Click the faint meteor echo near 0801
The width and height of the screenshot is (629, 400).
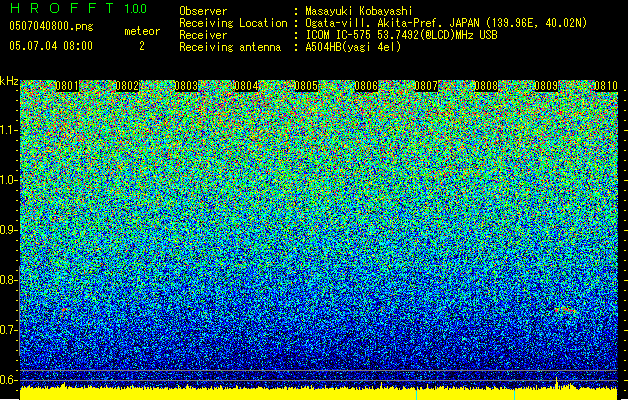coord(65,310)
